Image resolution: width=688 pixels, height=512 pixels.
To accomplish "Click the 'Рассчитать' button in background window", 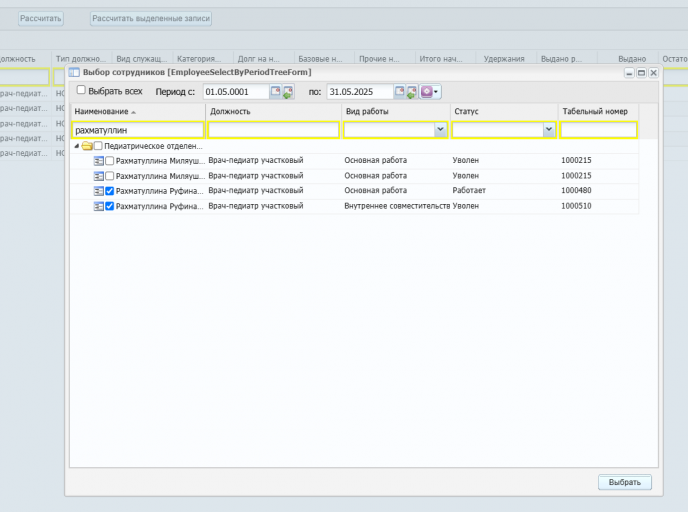I will pos(41,18).
